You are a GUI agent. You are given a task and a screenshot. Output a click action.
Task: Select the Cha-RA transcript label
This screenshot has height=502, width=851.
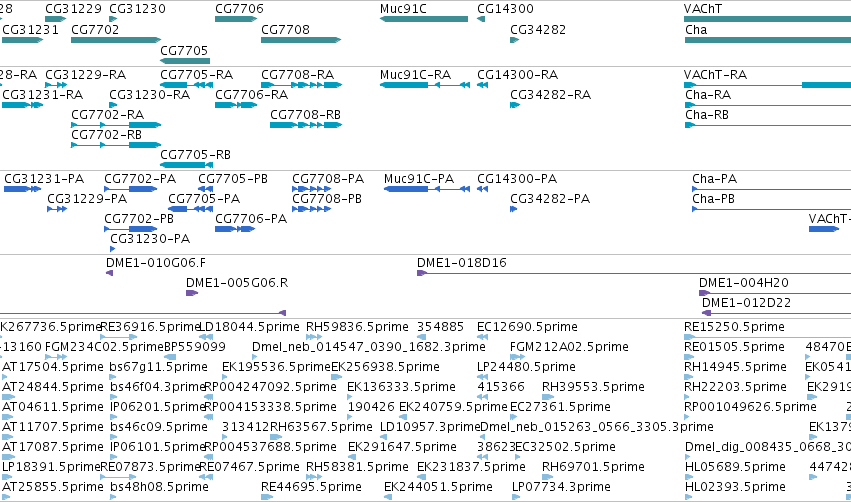click(708, 94)
